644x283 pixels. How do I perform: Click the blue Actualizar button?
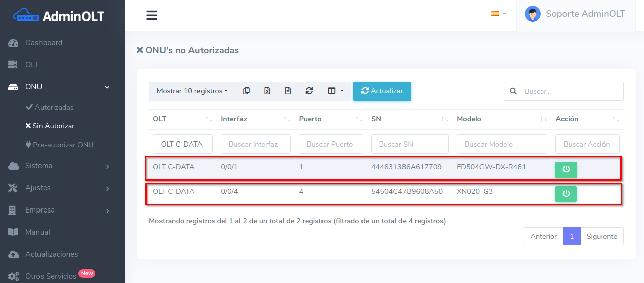pyautogui.click(x=382, y=91)
